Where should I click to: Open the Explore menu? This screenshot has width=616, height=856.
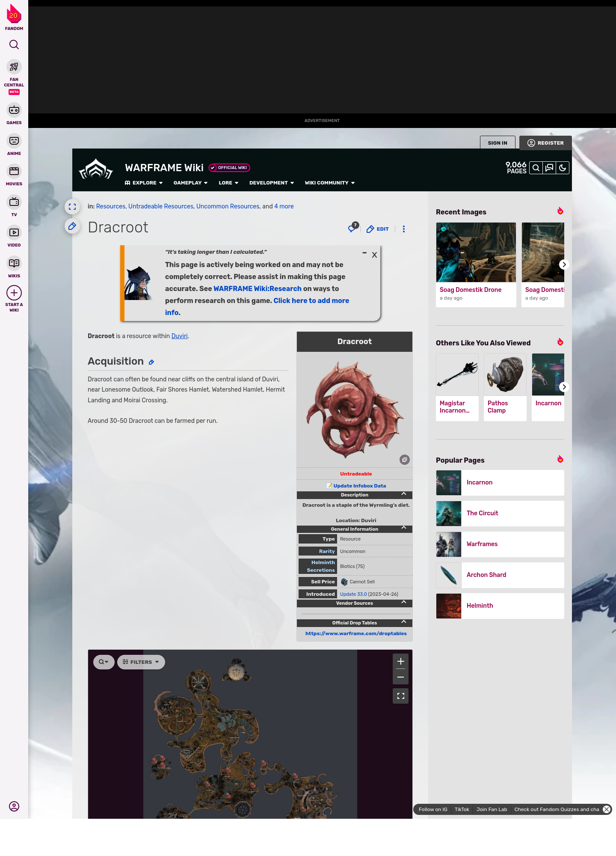(144, 183)
